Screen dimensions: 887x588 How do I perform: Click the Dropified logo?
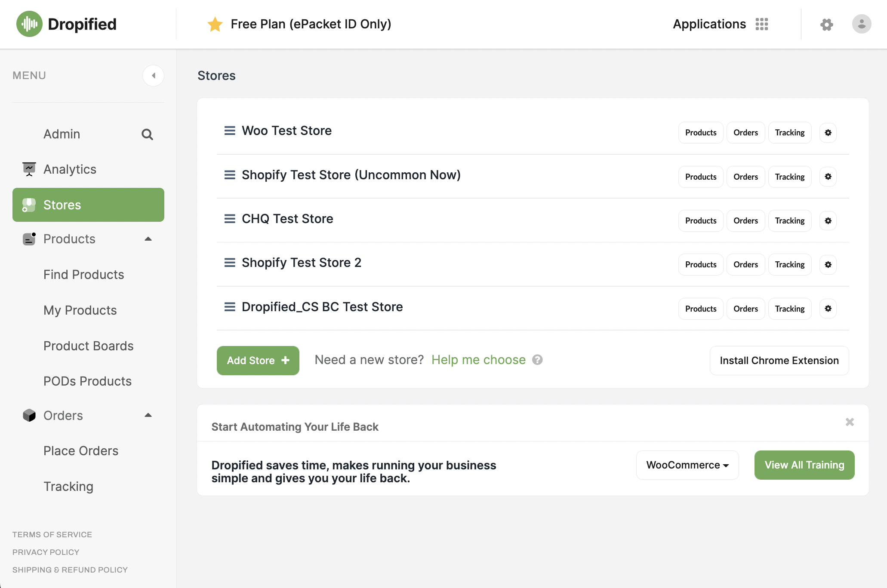(x=66, y=24)
